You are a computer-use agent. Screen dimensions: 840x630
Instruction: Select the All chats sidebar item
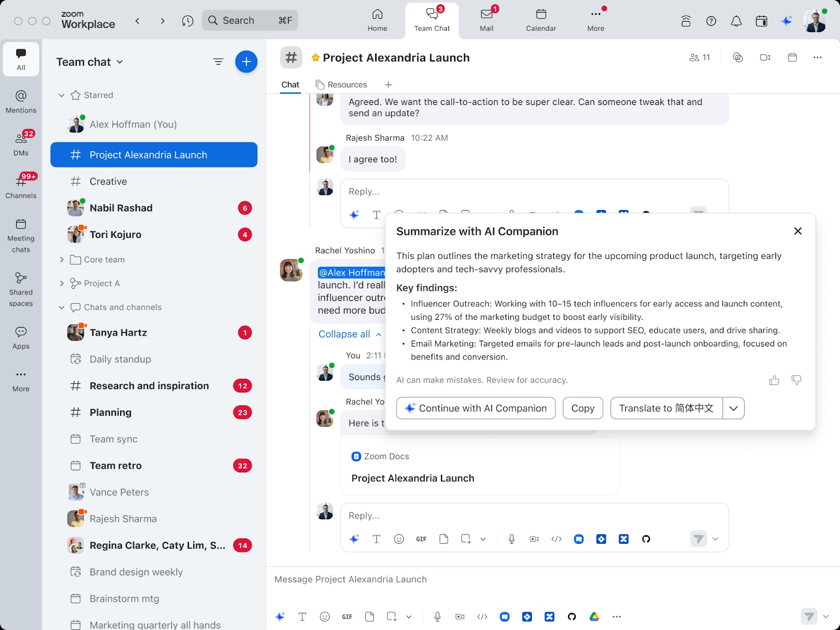21,59
